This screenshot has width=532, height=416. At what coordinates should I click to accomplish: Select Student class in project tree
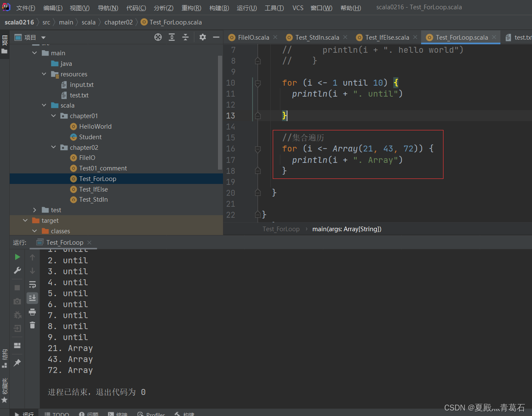coord(90,137)
